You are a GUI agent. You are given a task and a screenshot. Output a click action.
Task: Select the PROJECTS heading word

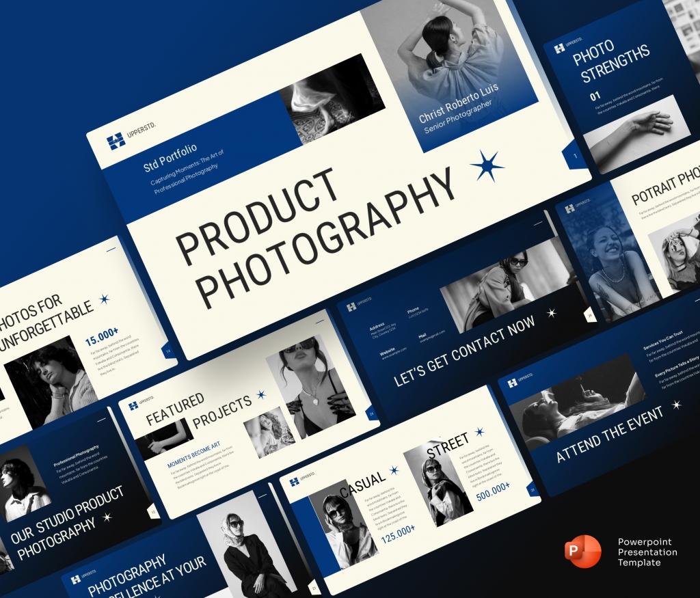[x=222, y=411]
